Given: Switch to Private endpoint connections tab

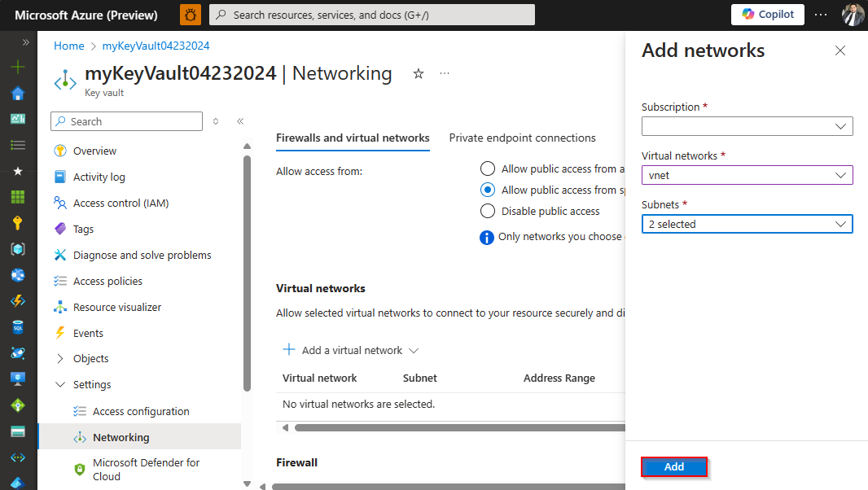Looking at the screenshot, I should (x=522, y=138).
